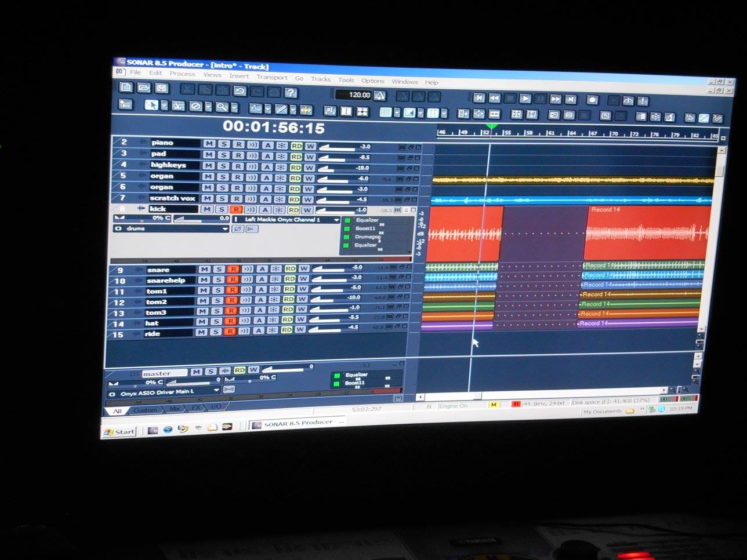Click the Rewind transport button
The width and height of the screenshot is (747, 560).
[494, 99]
